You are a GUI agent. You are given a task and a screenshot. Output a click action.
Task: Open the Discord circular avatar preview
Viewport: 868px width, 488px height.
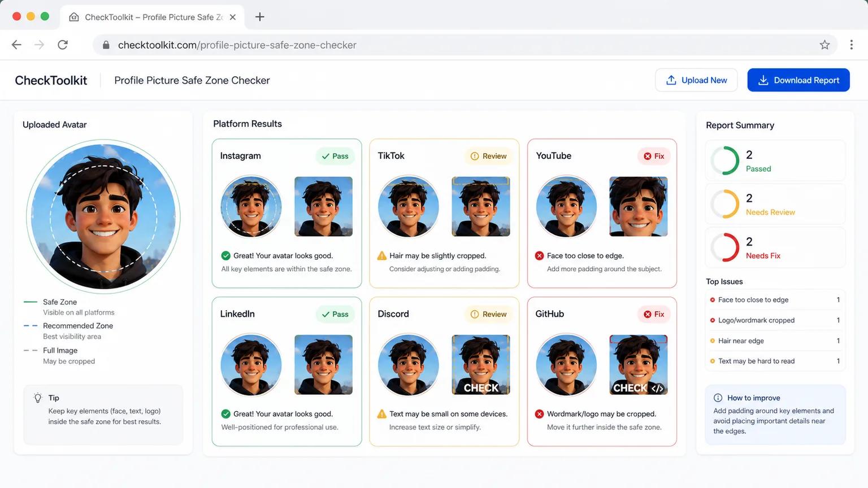pyautogui.click(x=409, y=364)
